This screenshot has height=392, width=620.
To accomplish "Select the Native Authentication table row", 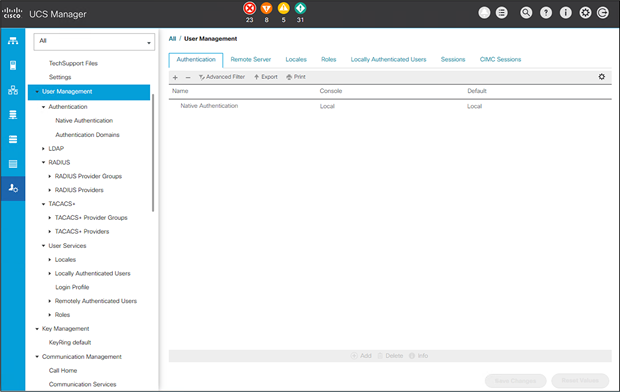I will [x=390, y=106].
